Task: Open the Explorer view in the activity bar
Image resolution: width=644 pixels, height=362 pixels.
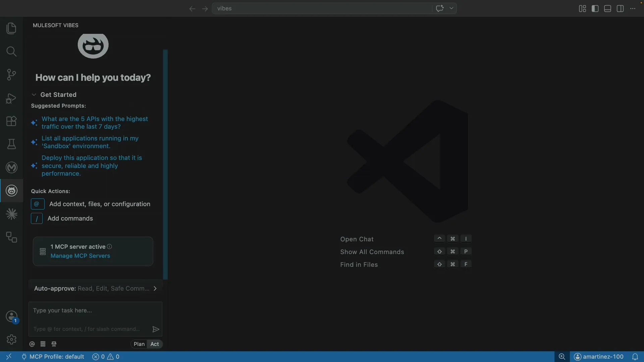Action: 11,28
